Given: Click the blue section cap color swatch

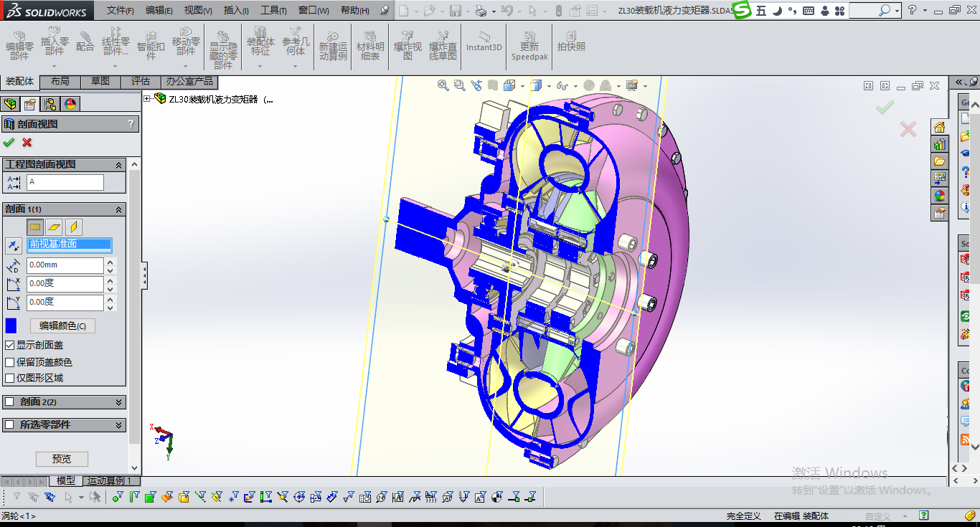Looking at the screenshot, I should [11, 326].
